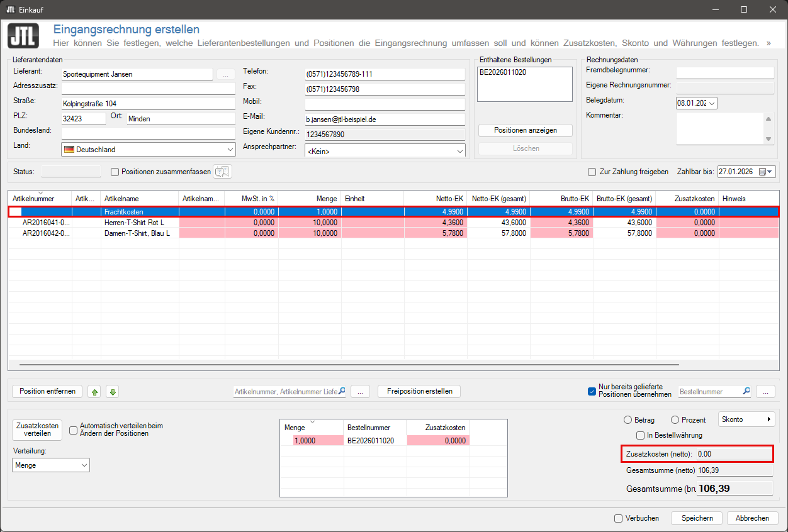The width and height of the screenshot is (788, 532).
Task: Click magnifier icon in Bestellnummer search field
Action: [746, 391]
